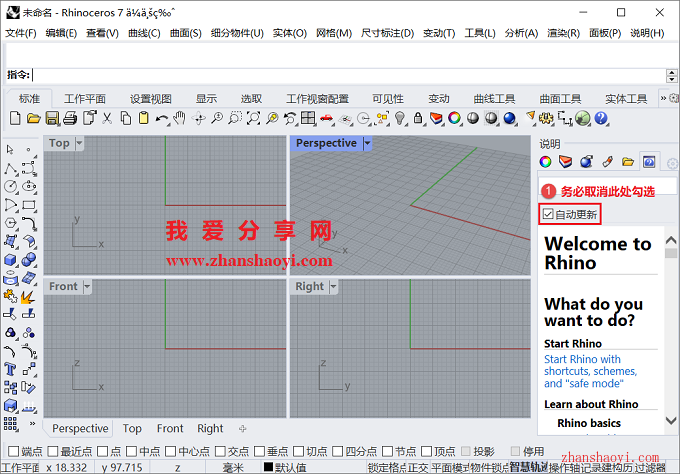Select the Polyline tool in left sidebar
Screen dimensions: 680x474
pos(11,169)
